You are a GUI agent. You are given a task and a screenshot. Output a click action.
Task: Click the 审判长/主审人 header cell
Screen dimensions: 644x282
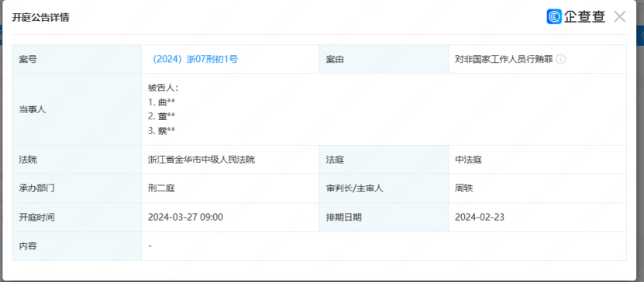coord(384,188)
